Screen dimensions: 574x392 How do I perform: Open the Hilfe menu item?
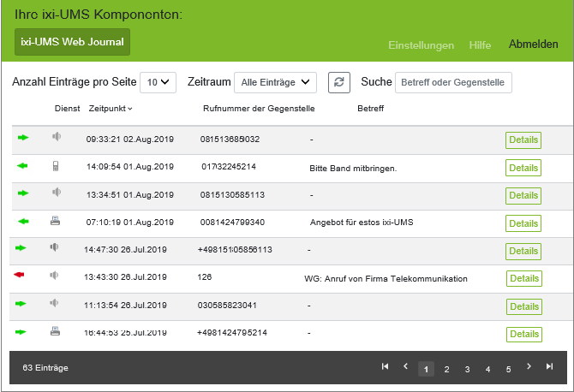click(x=480, y=45)
